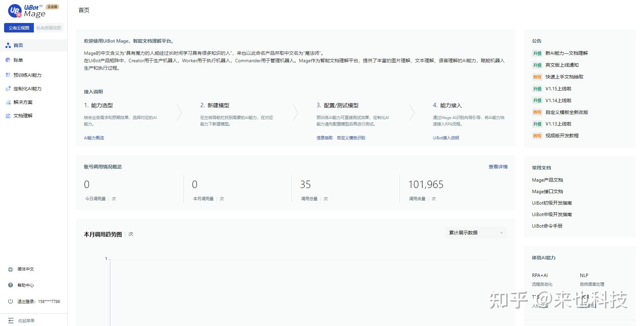Open the AI能力概览 link
This screenshot has width=644, height=326.
(x=93, y=138)
